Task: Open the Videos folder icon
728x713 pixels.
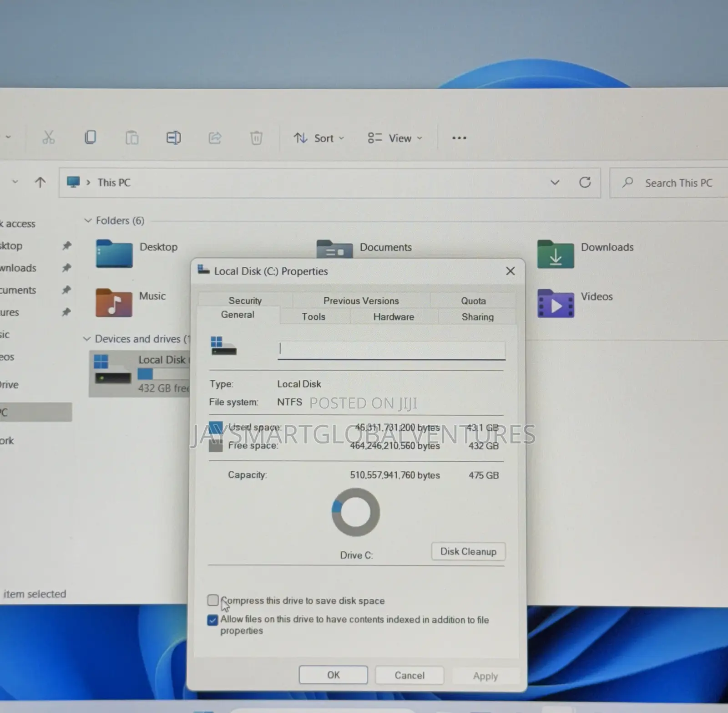Action: click(556, 303)
